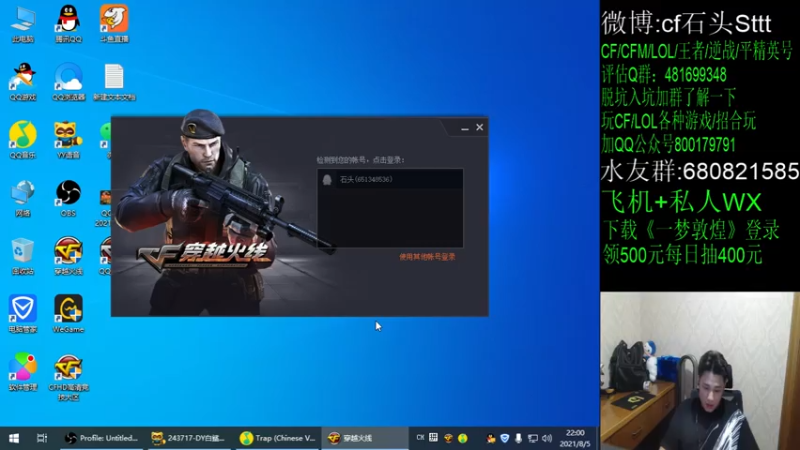The width and height of the screenshot is (800, 450).
Task: Open the IME grid pad tray icon
Action: [x=434, y=438]
